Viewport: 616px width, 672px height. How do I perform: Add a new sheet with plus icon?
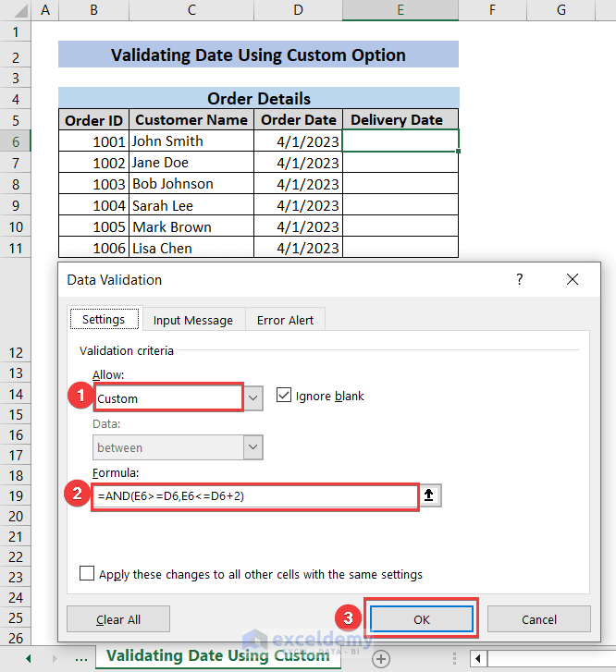pyautogui.click(x=380, y=658)
